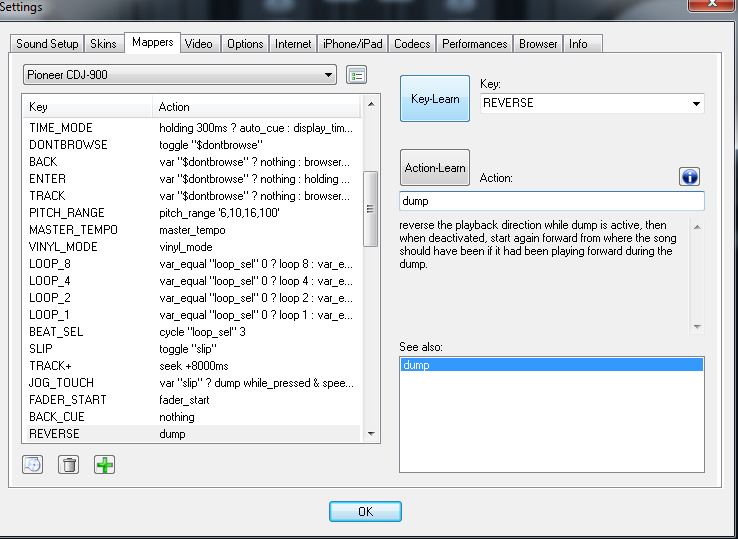Go to the Video tab
The image size is (738, 539).
pyautogui.click(x=199, y=44)
